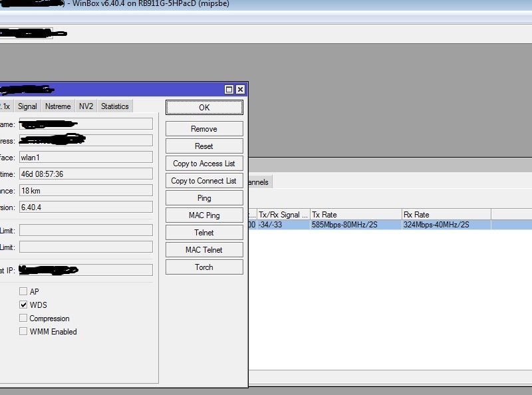Maximize the client dialog window
Screen dimensions: 532x395
click(229, 89)
